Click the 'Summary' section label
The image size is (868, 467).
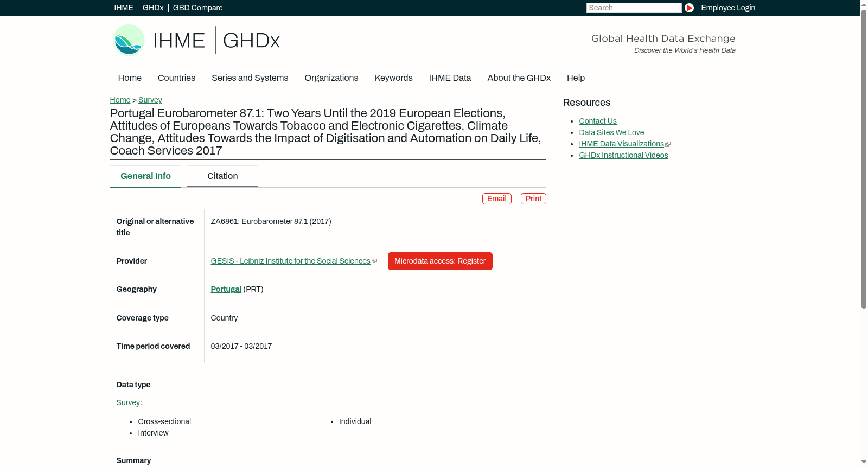133,460
